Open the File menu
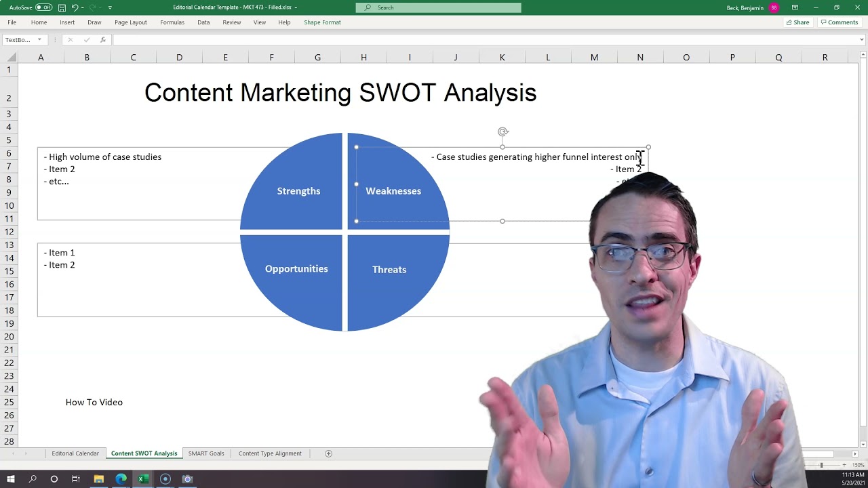 12,22
